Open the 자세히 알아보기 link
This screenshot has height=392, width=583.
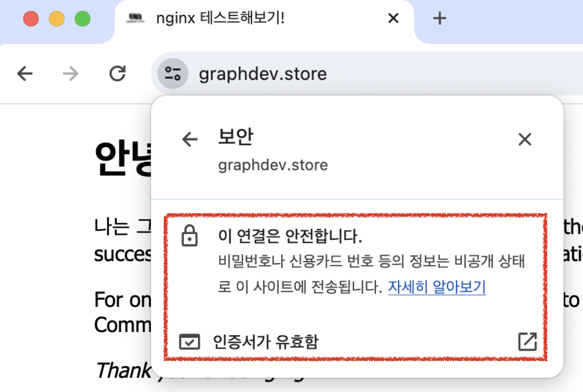[437, 287]
